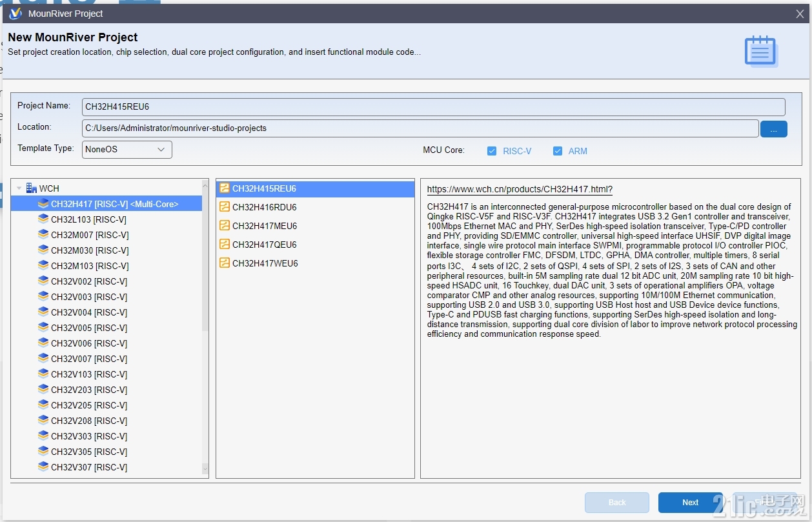Click the Back button
The image size is (812, 522).
point(617,503)
